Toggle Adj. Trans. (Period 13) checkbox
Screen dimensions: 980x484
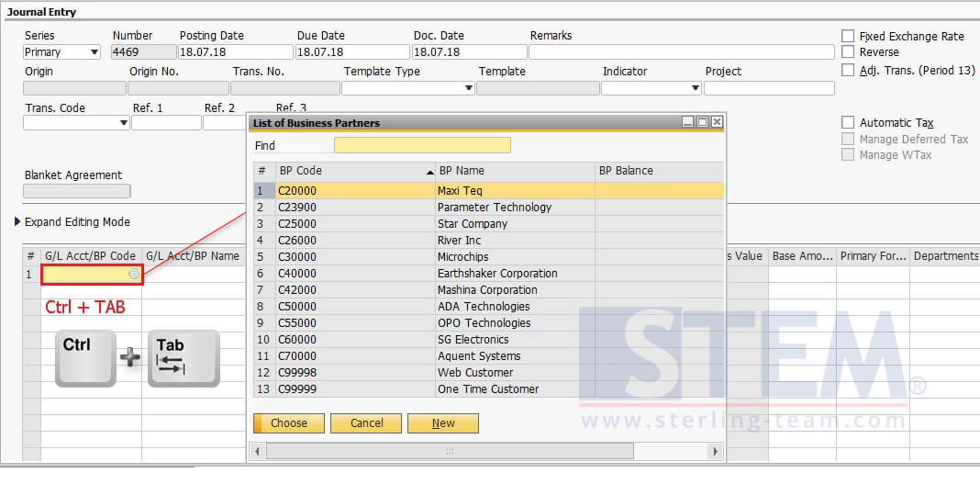coord(848,70)
